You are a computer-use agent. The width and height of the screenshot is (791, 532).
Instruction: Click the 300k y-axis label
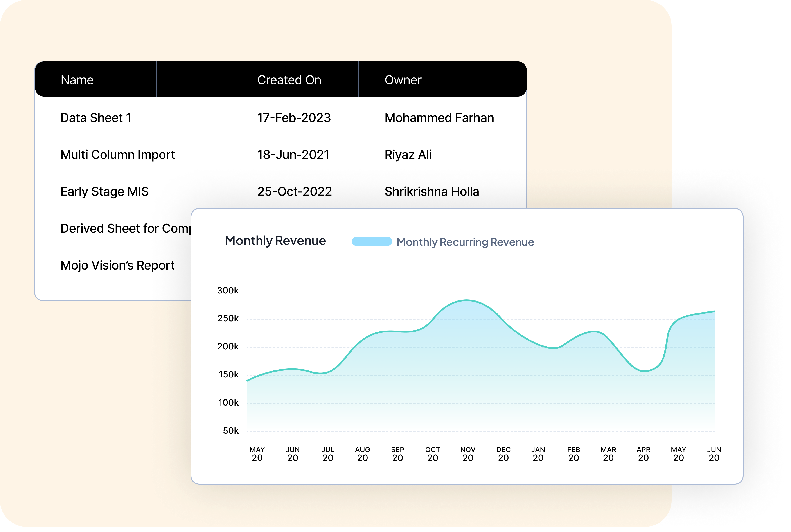(x=228, y=290)
